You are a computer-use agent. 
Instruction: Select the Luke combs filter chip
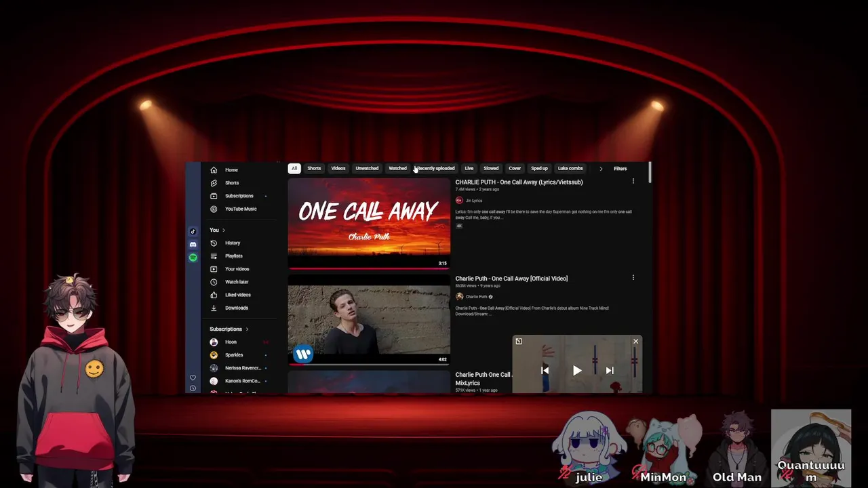pos(570,169)
